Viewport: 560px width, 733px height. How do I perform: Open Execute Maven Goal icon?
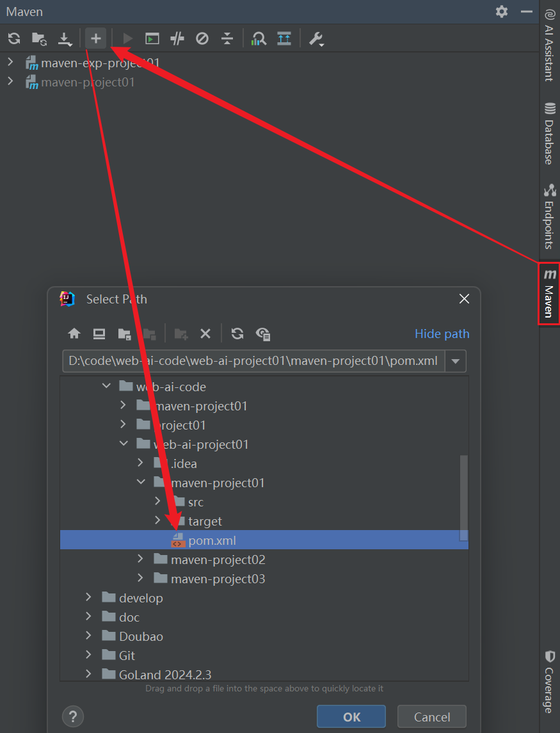152,38
